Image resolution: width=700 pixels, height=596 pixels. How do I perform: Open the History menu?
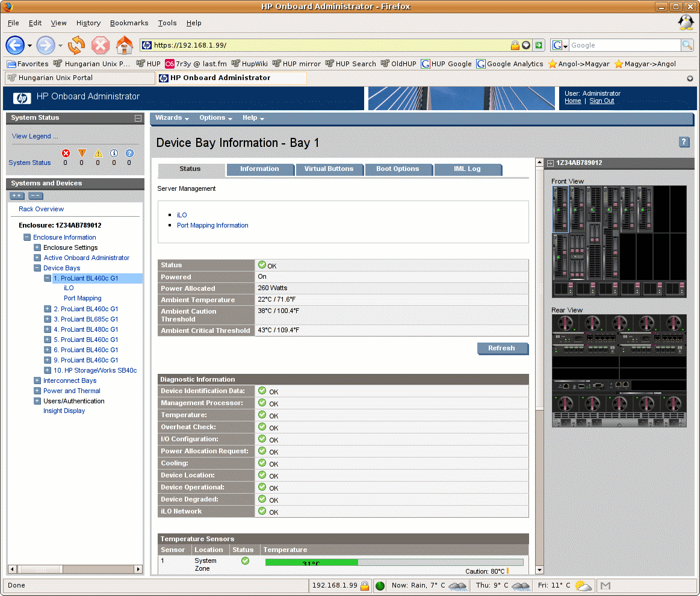tap(88, 23)
